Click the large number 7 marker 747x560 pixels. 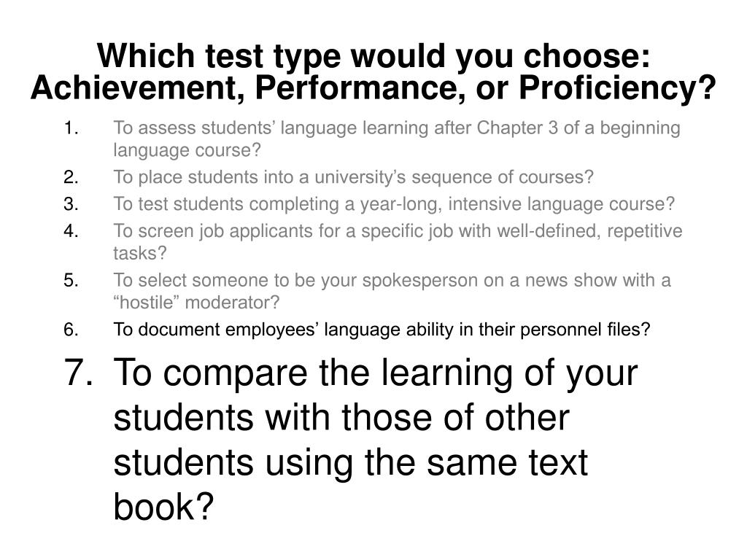pyautogui.click(x=79, y=373)
